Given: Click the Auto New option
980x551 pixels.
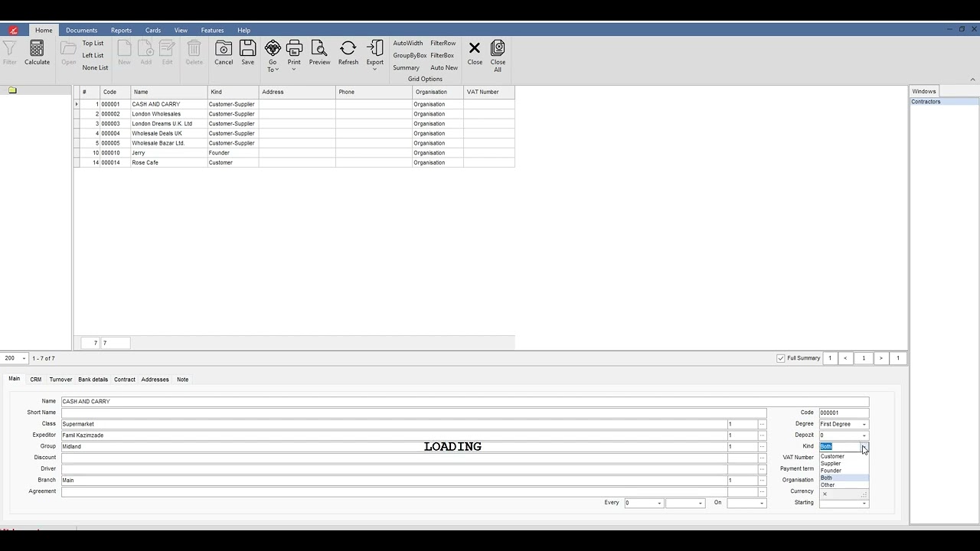Looking at the screenshot, I should point(444,67).
